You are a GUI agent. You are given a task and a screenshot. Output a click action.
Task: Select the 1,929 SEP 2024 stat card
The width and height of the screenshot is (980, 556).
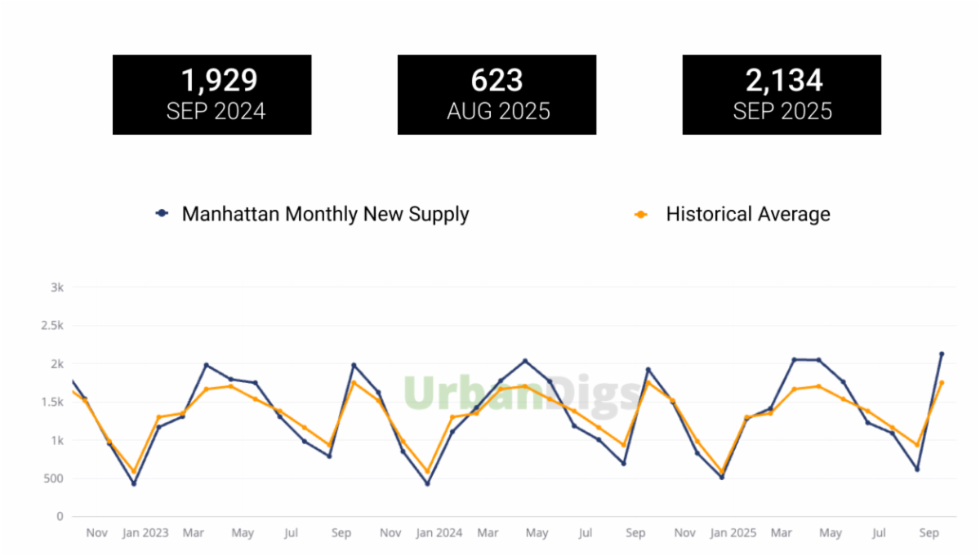212,95
